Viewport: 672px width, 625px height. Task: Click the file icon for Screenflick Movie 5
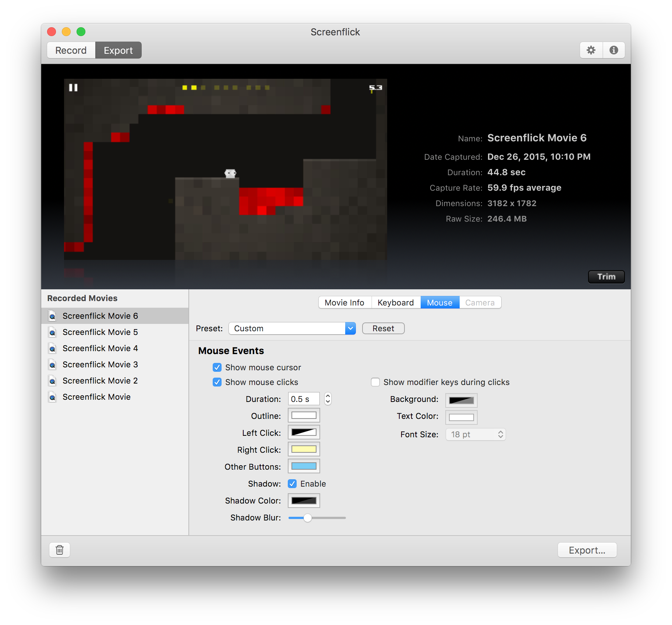pos(53,332)
